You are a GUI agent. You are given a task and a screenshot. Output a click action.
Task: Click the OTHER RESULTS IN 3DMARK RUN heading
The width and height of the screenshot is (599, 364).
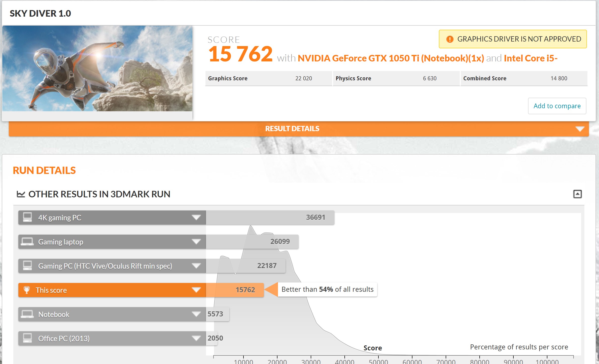click(x=99, y=194)
